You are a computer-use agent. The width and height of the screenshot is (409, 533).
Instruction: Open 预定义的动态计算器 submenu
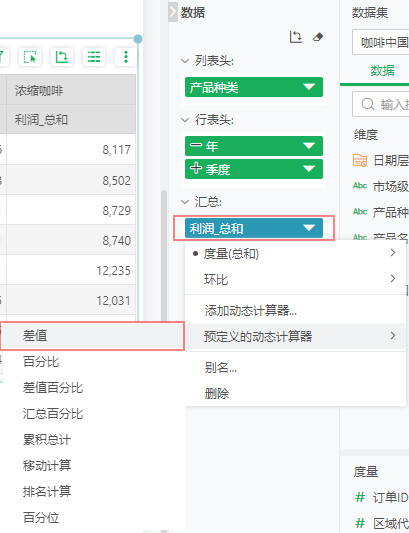pos(295,336)
